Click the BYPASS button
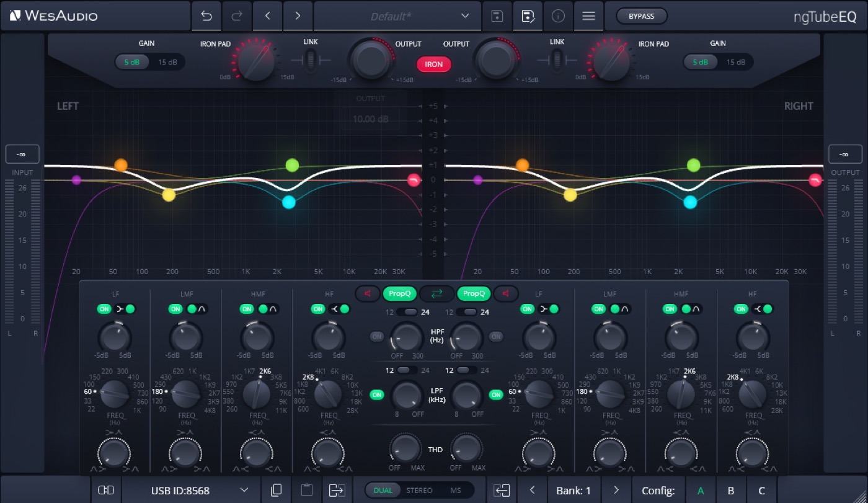Image resolution: width=868 pixels, height=503 pixels. pyautogui.click(x=641, y=16)
